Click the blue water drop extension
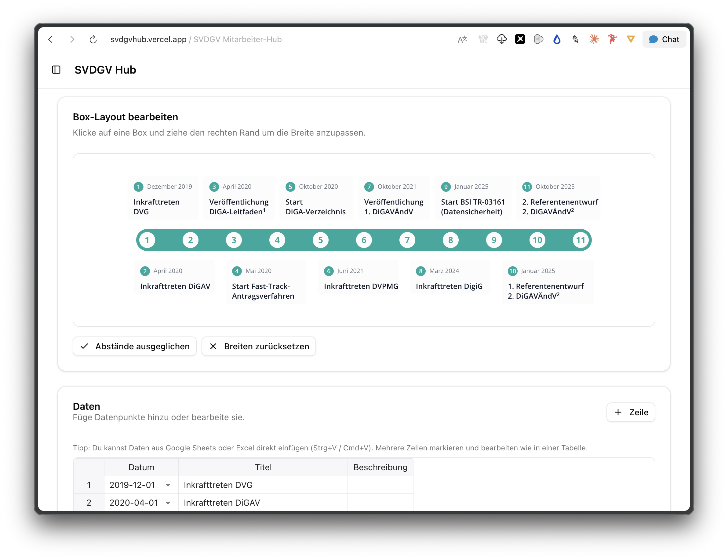 point(557,39)
